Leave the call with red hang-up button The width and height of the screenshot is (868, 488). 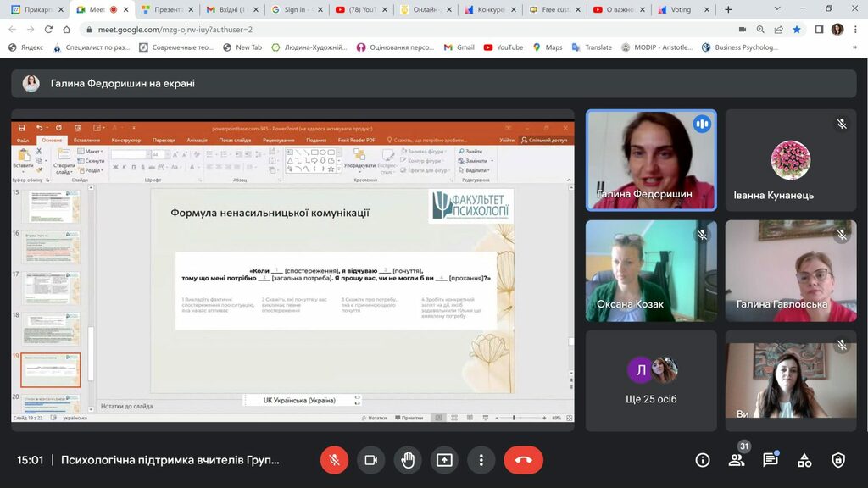click(x=523, y=460)
